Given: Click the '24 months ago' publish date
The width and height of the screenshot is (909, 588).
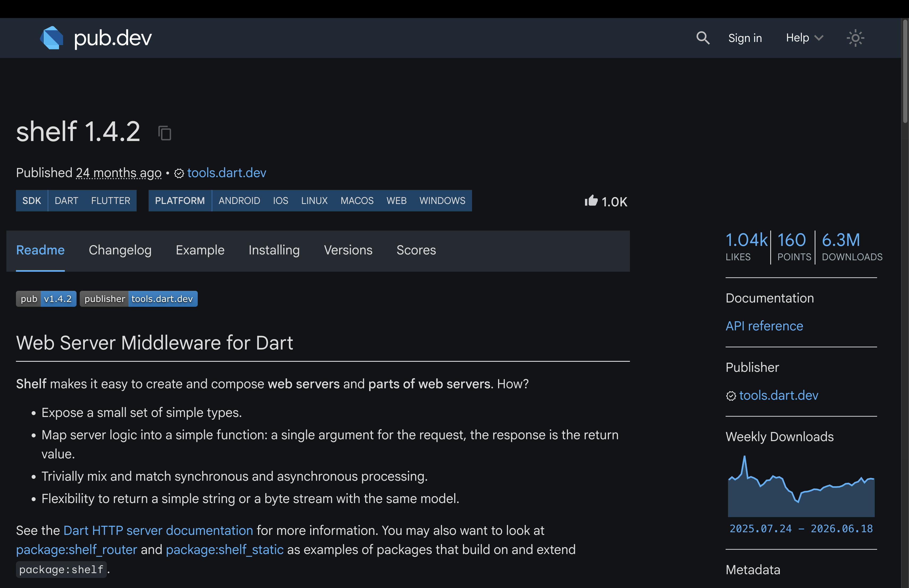Looking at the screenshot, I should click(x=119, y=173).
